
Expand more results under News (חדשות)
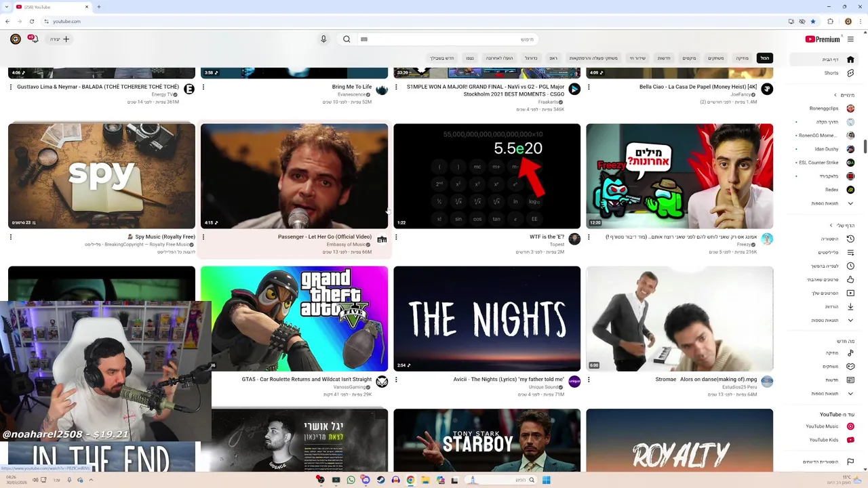(x=825, y=394)
